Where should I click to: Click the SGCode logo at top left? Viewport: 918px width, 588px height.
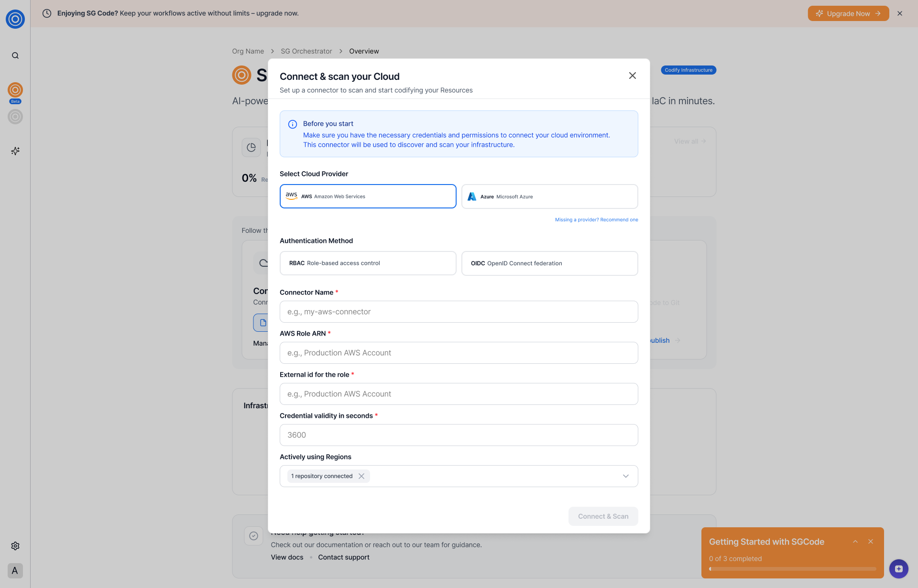tap(15, 19)
